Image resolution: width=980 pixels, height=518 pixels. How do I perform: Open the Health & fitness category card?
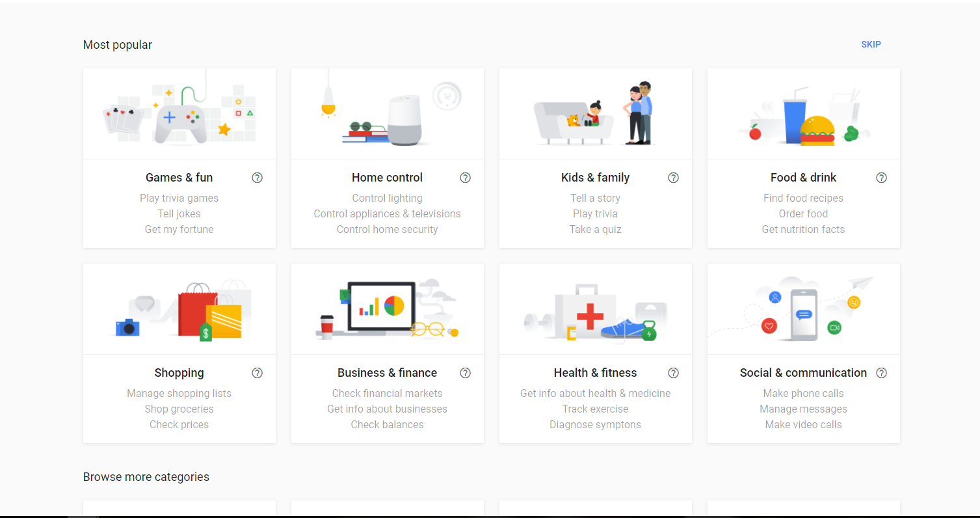click(x=595, y=308)
